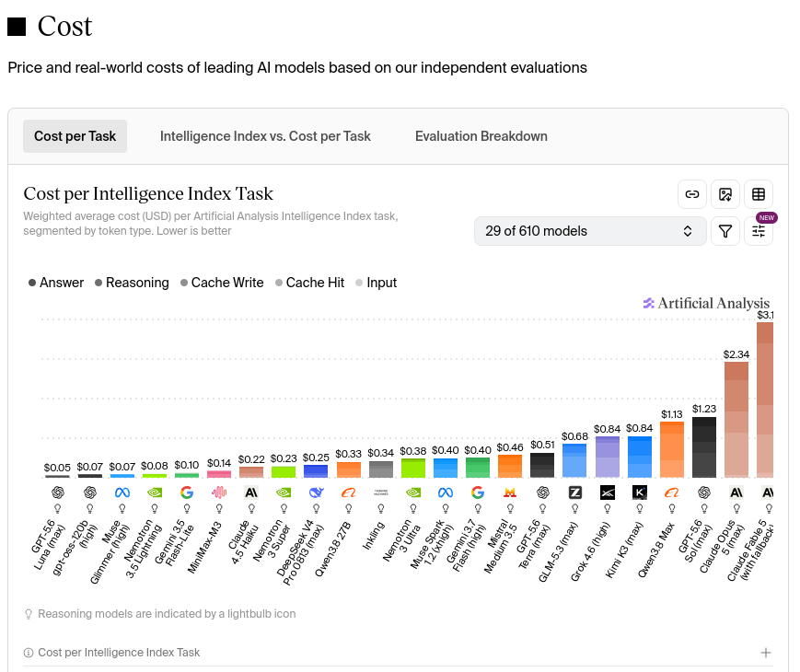The height and width of the screenshot is (672, 800).
Task: Click the purple Grok 4.6 bar
Action: 608,457
